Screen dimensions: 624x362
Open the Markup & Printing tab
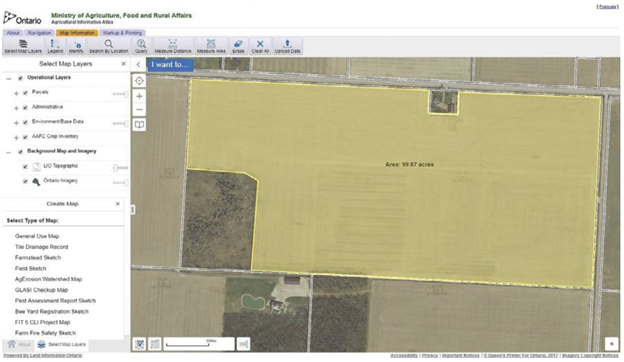click(x=123, y=33)
